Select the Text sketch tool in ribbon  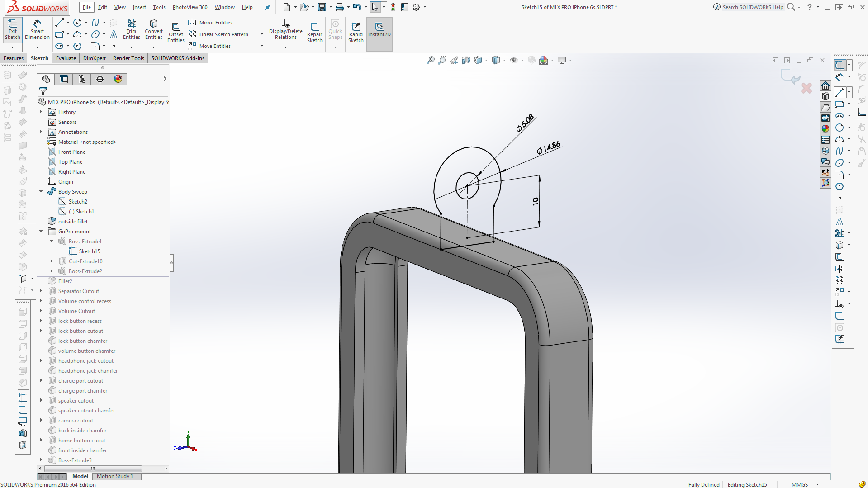pyautogui.click(x=114, y=34)
